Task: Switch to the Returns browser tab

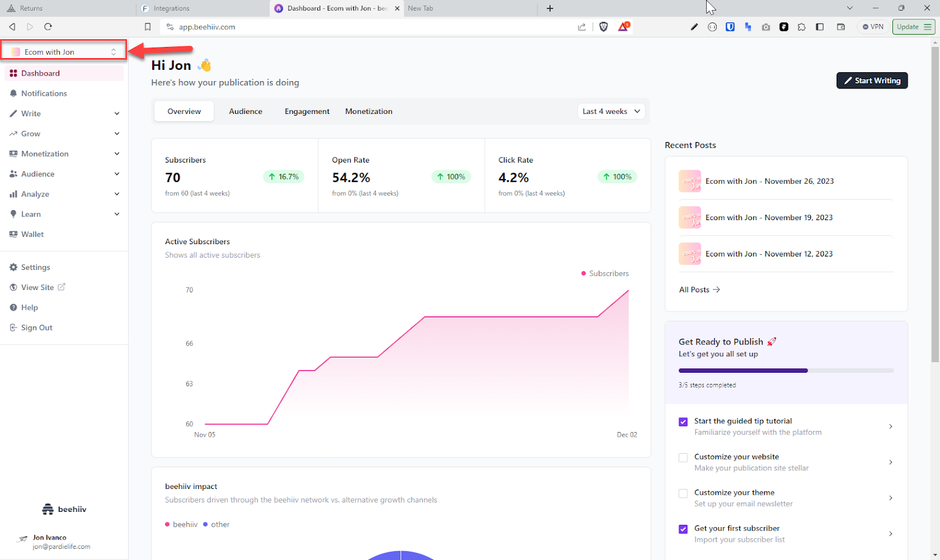Action: point(67,8)
